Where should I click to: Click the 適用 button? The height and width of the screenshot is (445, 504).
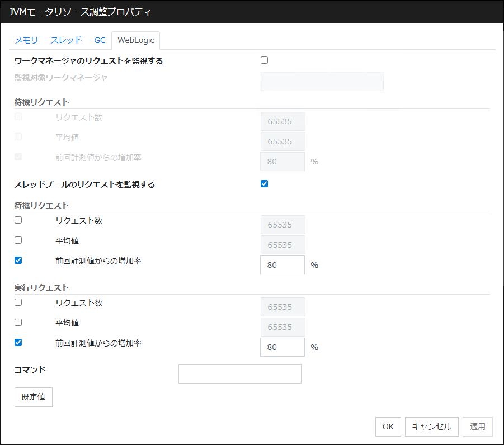point(477,427)
